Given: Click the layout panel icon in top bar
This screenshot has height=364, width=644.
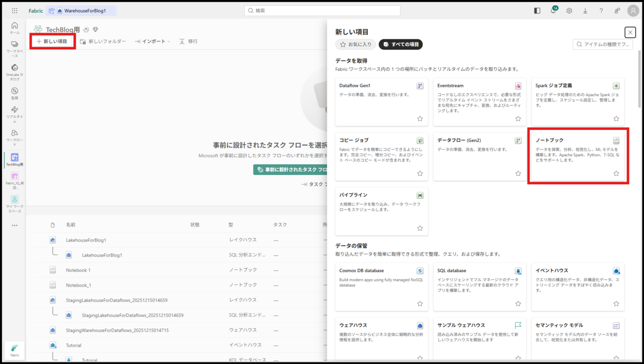Looking at the screenshot, I should [537, 11].
